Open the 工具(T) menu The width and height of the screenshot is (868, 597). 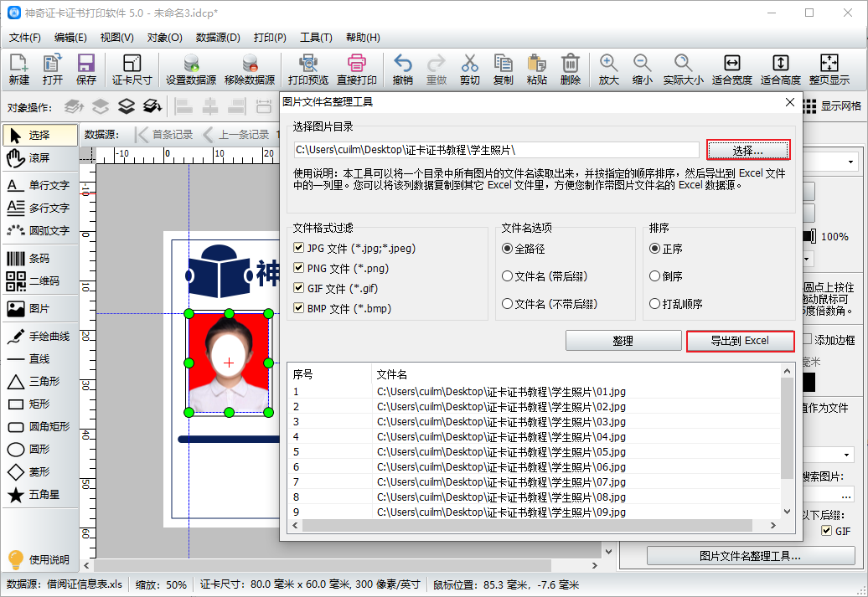[316, 38]
